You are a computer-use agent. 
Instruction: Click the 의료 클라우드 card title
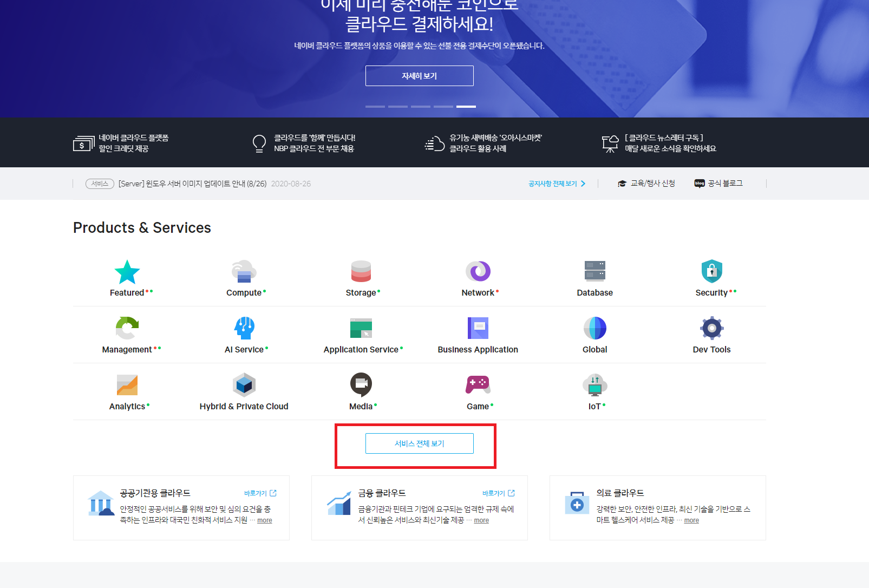point(620,493)
